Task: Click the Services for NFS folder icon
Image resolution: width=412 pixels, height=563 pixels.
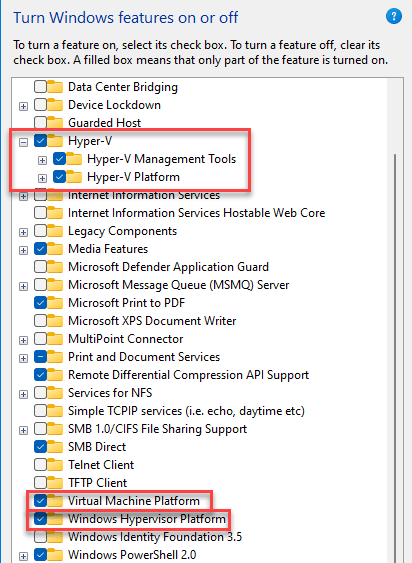Action: (55, 393)
